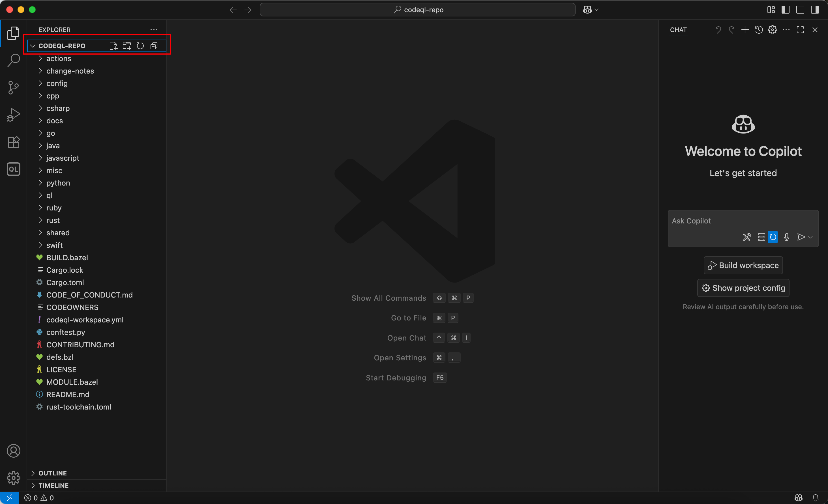Click the Build workspace button

tap(743, 265)
